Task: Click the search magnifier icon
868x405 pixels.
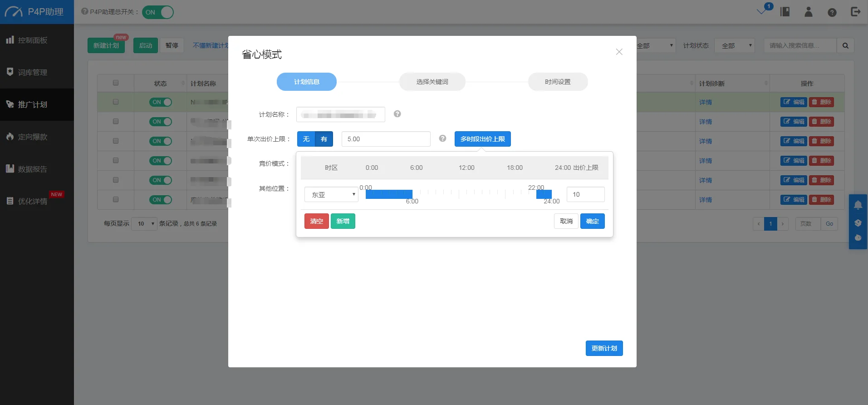Action: click(845, 45)
